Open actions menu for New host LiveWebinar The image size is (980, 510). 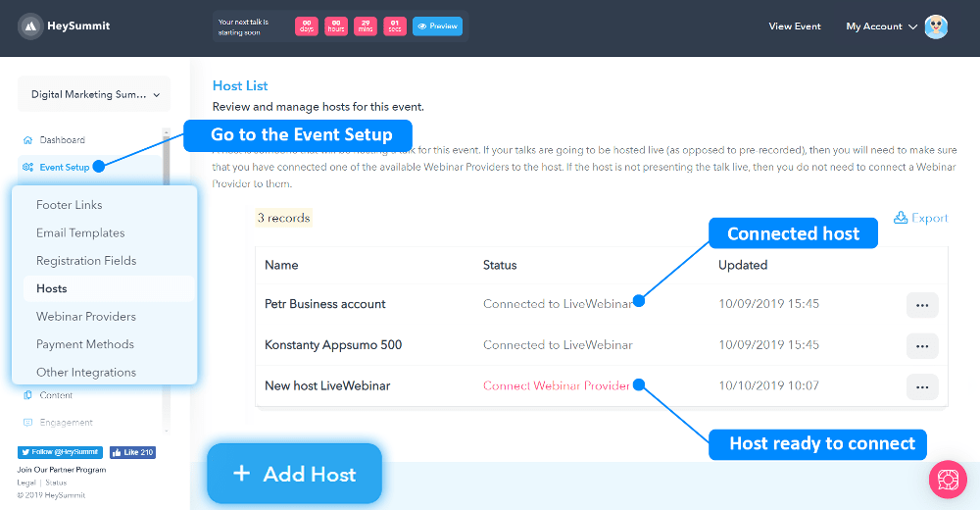(922, 386)
